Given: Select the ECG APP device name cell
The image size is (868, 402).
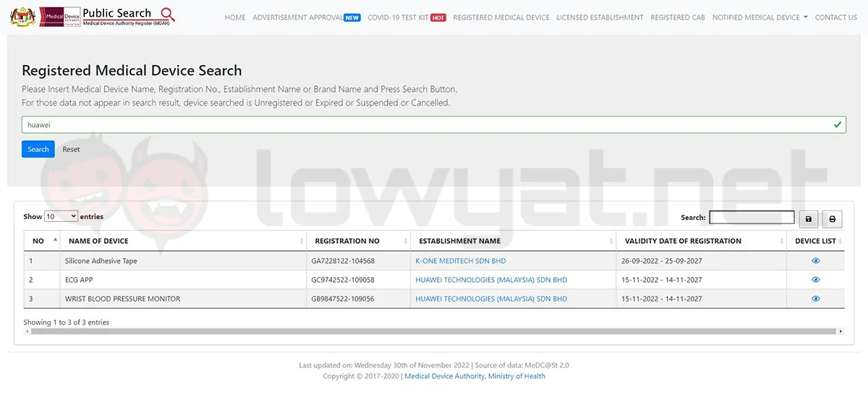Looking at the screenshot, I should [x=184, y=280].
